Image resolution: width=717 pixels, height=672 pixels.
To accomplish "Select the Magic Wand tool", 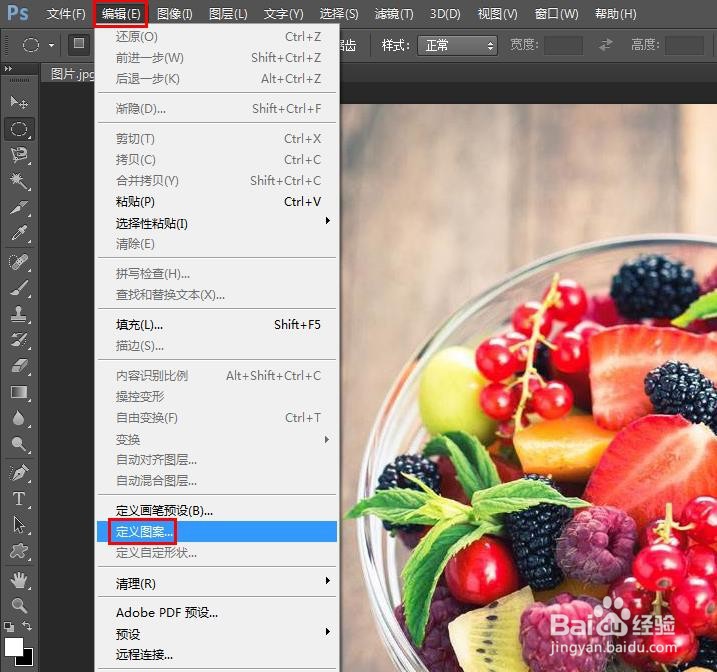I will (19, 181).
